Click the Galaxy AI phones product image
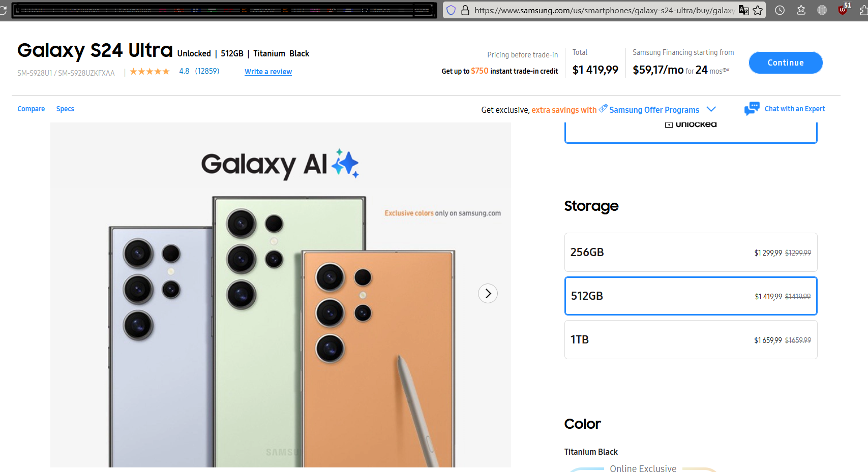This screenshot has height=472, width=868. (281, 295)
